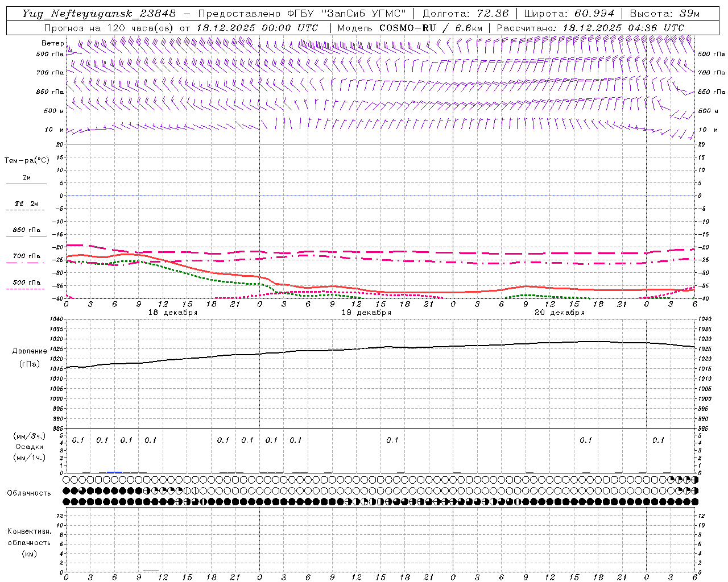This screenshot has width=728, height=582.
Task: Click the "20 декабря" date label
Action: (x=560, y=313)
